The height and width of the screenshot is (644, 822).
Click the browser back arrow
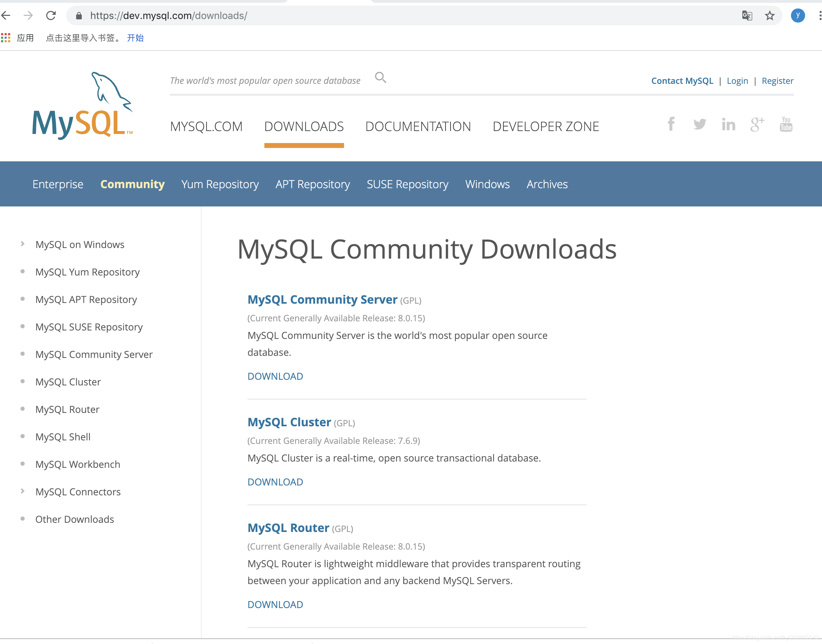point(6,16)
